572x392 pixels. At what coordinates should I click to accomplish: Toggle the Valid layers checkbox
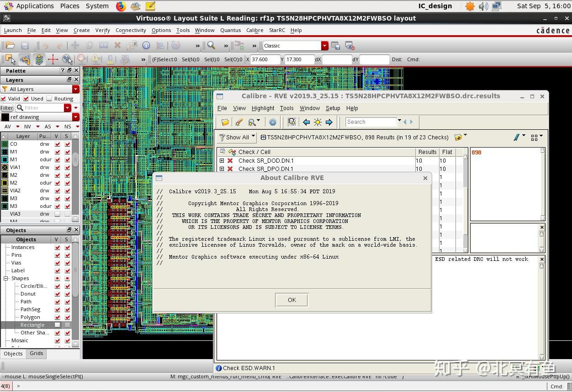tap(3, 99)
